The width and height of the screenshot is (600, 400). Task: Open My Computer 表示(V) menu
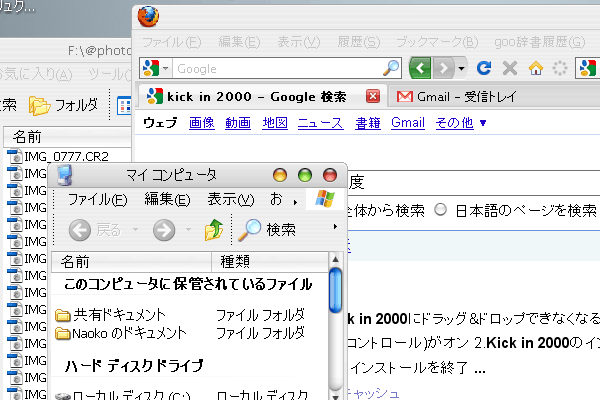(x=230, y=199)
